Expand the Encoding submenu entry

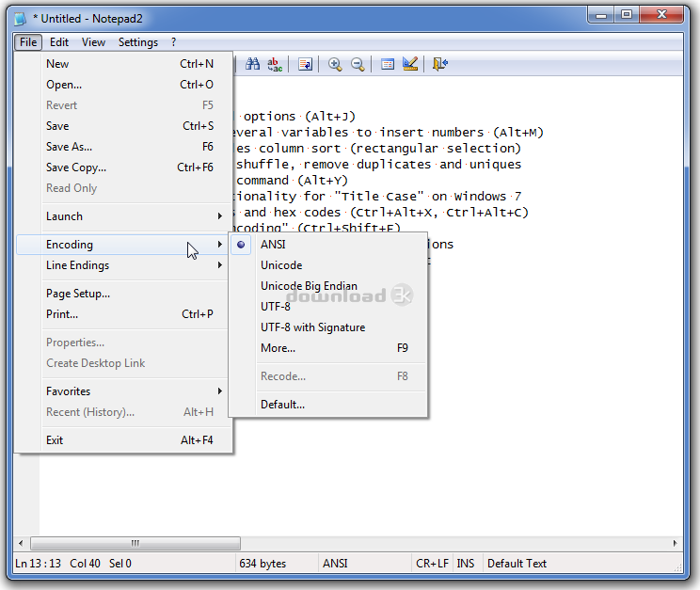[123, 245]
